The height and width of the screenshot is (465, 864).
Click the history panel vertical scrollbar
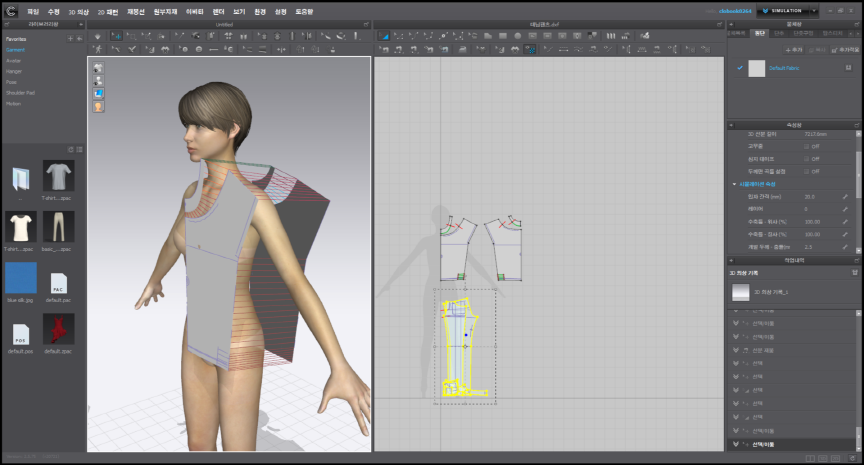coord(858,380)
